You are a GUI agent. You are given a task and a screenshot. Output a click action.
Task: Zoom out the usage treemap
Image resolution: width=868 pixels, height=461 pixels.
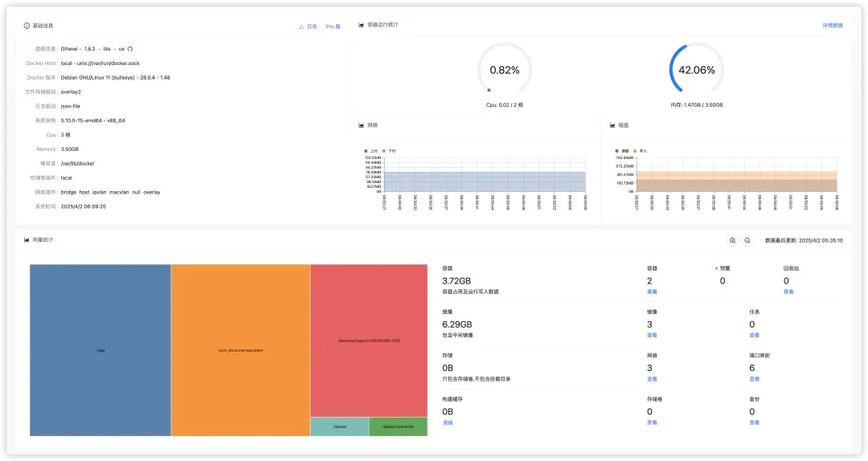click(x=747, y=240)
